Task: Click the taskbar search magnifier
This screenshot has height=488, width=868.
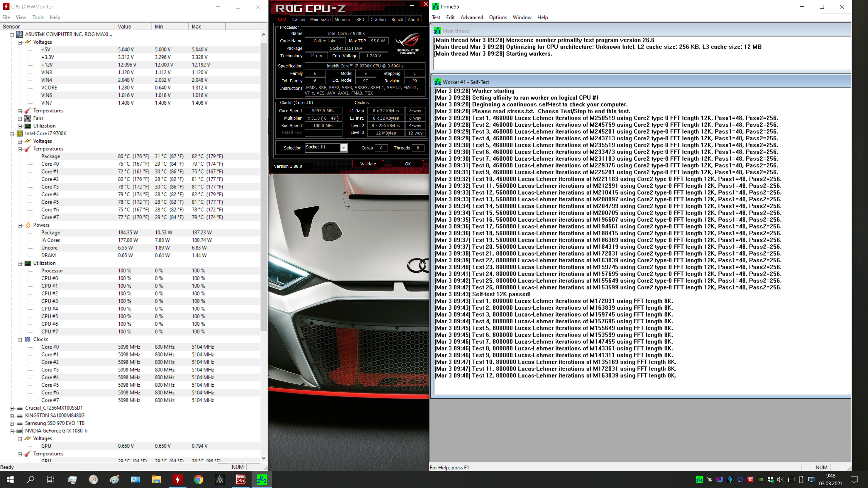Action: [31, 479]
